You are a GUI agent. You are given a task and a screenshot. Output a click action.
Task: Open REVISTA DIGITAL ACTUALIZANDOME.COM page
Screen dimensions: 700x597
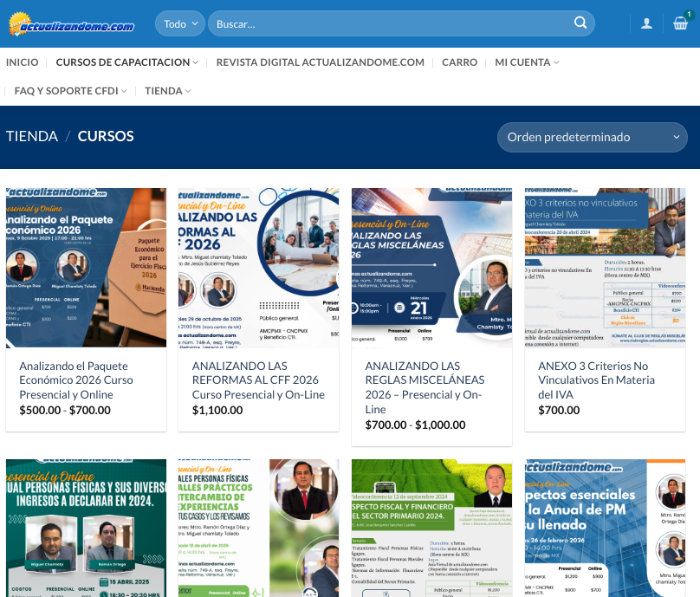320,62
